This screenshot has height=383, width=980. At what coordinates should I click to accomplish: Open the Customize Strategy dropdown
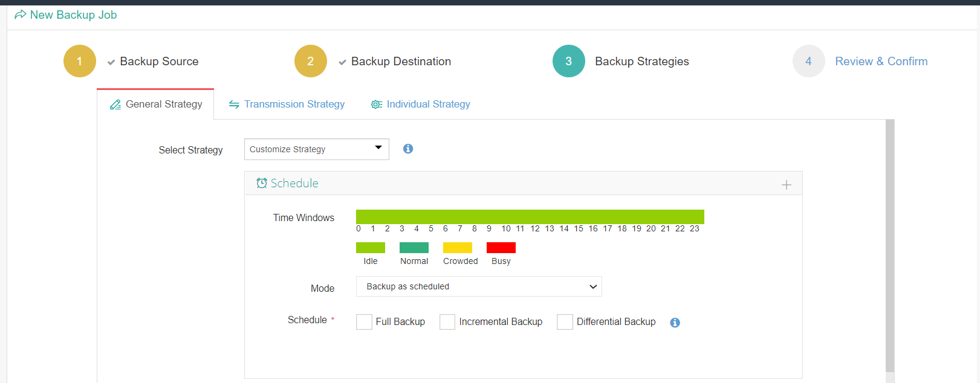pyautogui.click(x=316, y=149)
